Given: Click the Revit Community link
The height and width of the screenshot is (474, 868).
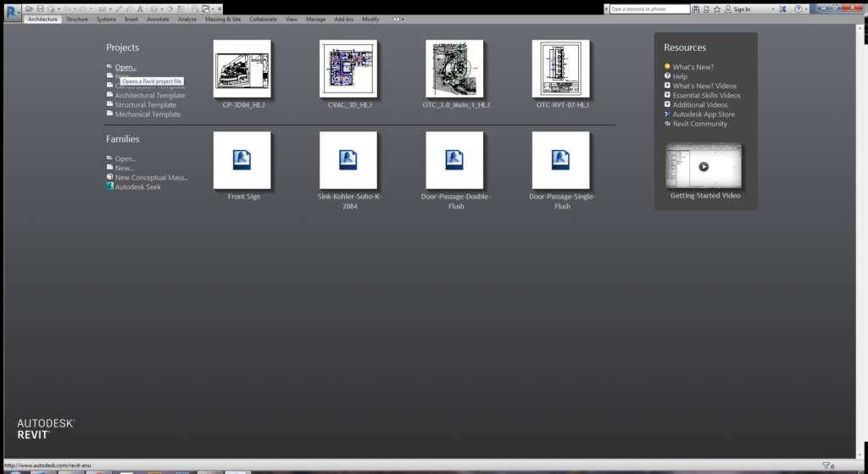Looking at the screenshot, I should (x=699, y=124).
